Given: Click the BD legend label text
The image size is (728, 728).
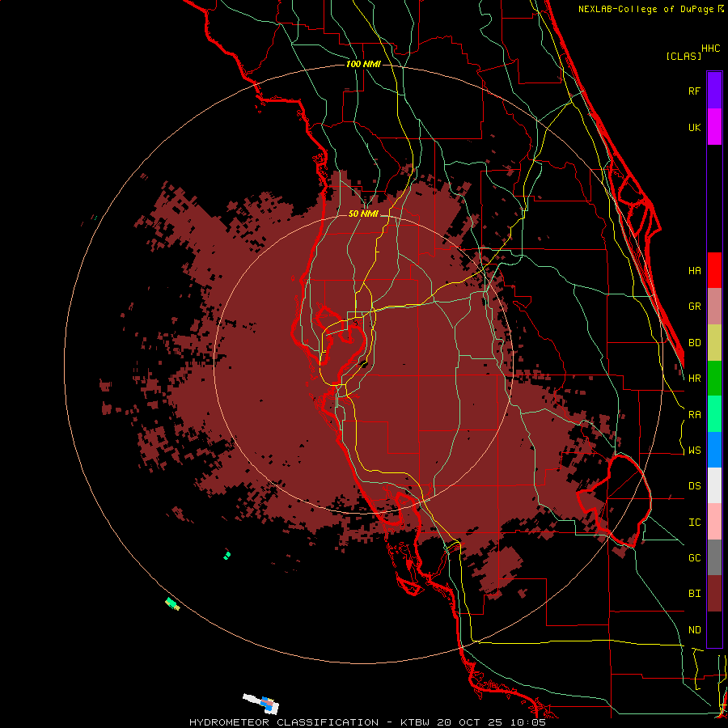Looking at the screenshot, I should pyautogui.click(x=694, y=343).
